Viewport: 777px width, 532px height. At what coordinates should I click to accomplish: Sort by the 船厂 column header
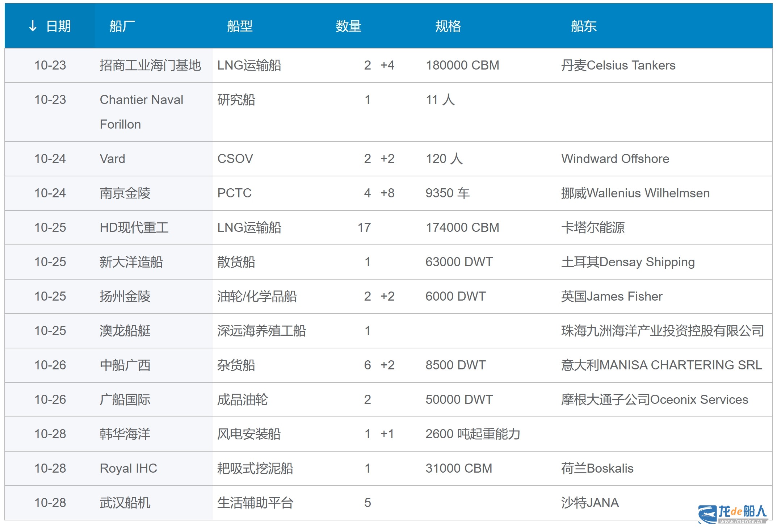(x=122, y=26)
